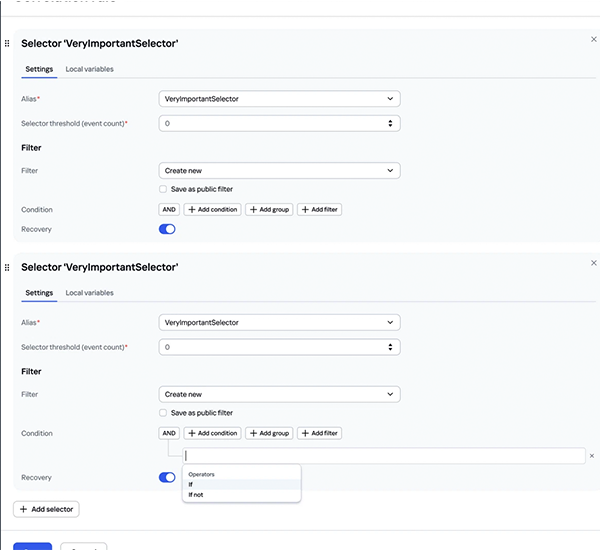
Task: Open first selector's Filter Create new dropdown
Action: point(279,171)
